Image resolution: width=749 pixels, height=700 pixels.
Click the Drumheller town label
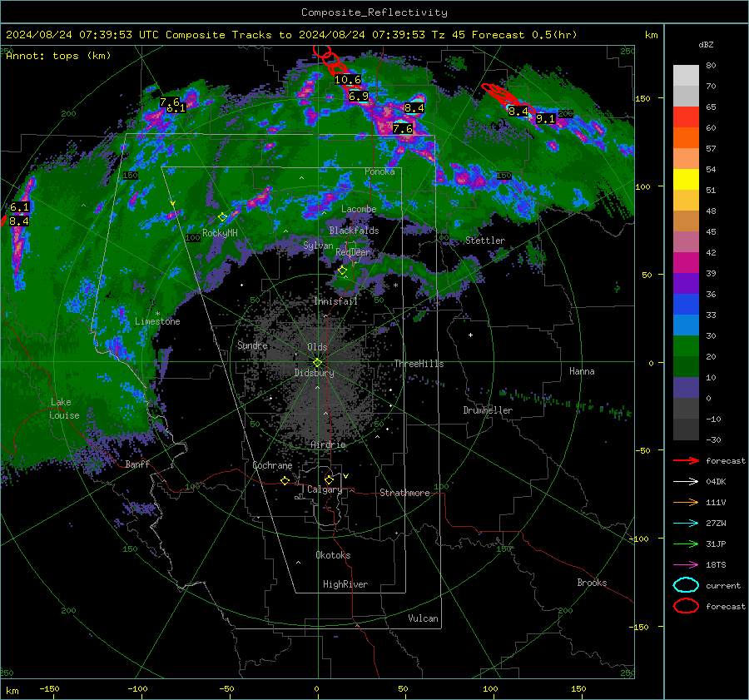pos(488,410)
